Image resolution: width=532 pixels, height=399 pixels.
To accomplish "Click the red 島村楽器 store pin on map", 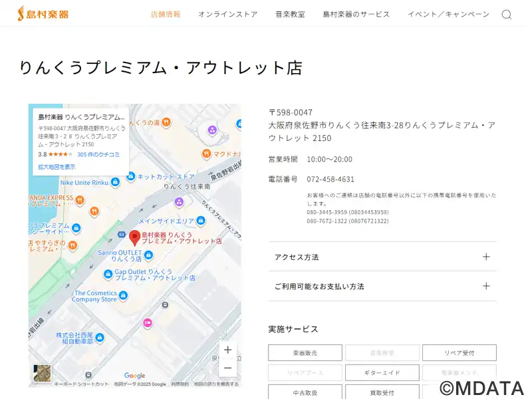I will pyautogui.click(x=135, y=237).
